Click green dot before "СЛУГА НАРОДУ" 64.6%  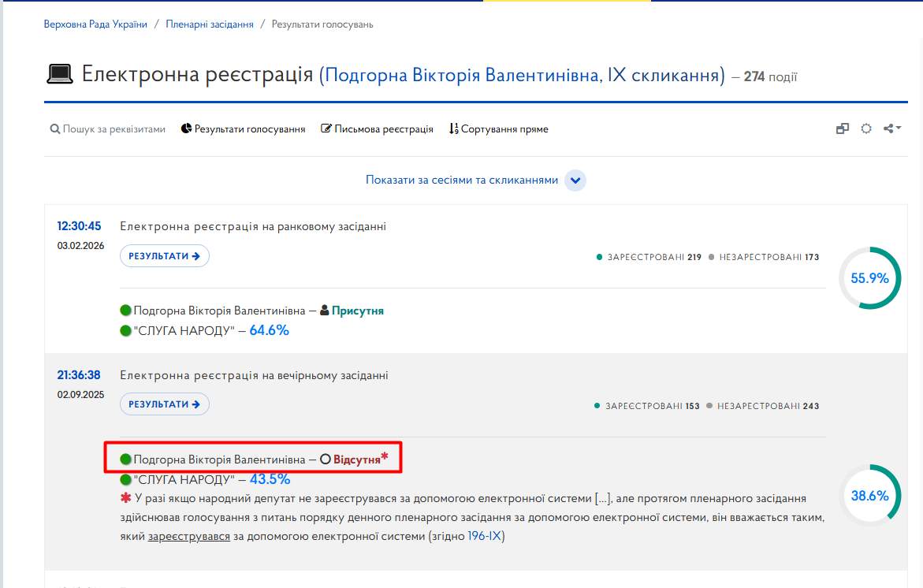[125, 331]
